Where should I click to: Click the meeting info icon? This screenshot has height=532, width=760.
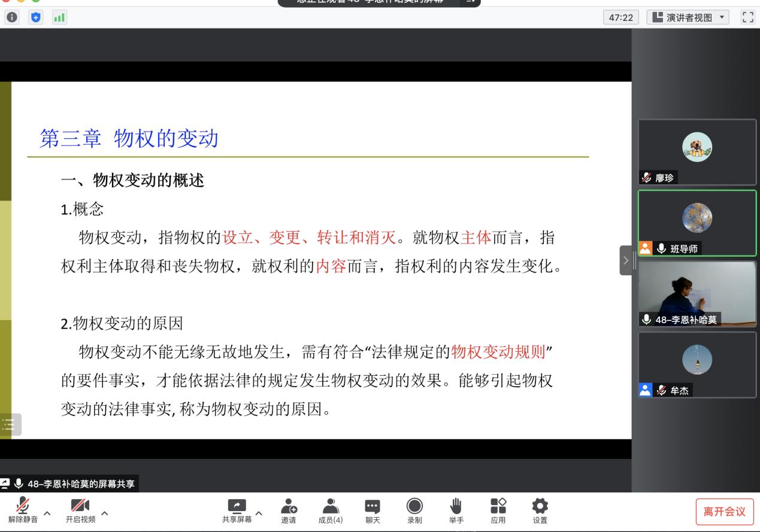pos(12,18)
